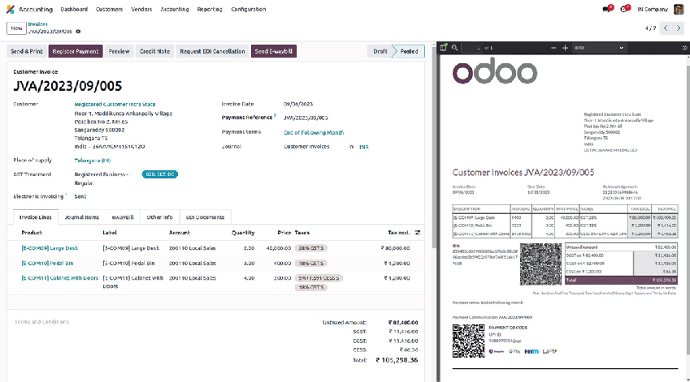
Task: Open the PDF viewer tools menu
Action: [x=684, y=48]
